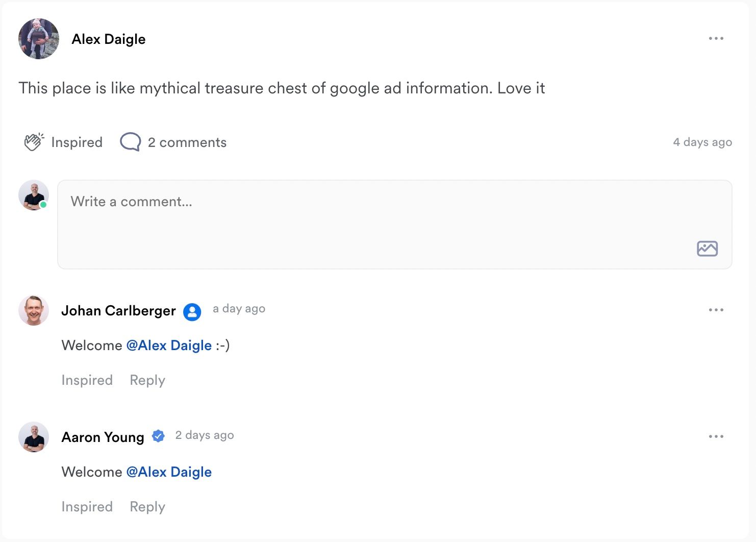Screen dimensions: 756x542
Task: Open the post options three-dot menu
Action: (x=716, y=39)
